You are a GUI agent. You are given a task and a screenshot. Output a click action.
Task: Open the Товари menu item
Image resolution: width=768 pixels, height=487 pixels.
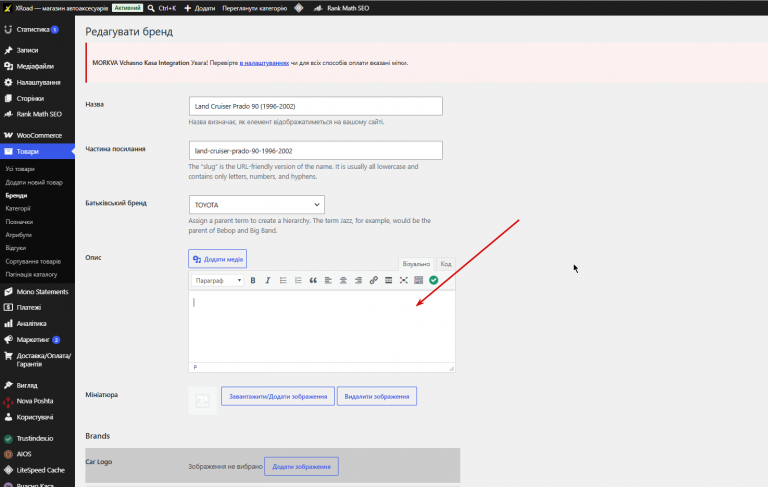click(37, 151)
